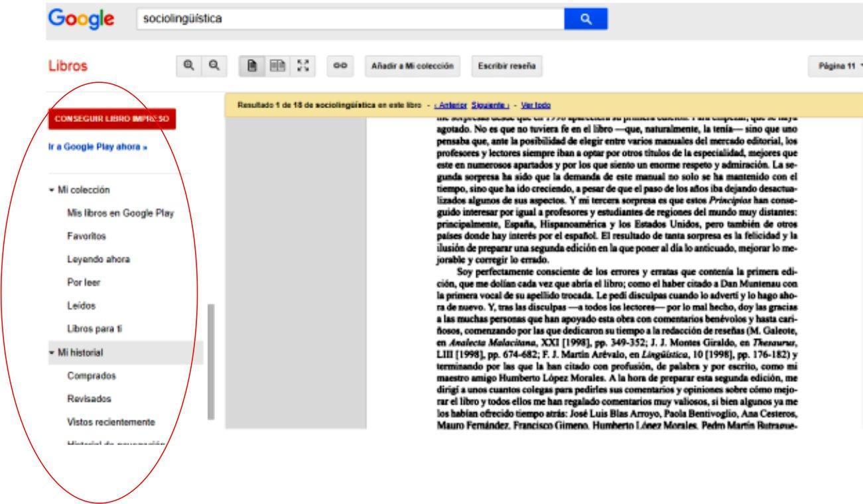Click the blue search magnifier button

pos(586,19)
